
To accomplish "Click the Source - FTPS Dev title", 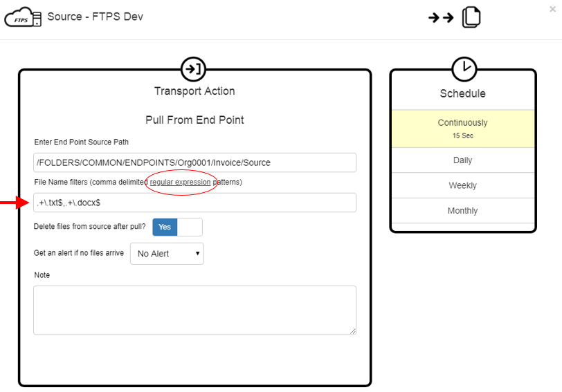I will pyautogui.click(x=95, y=17).
